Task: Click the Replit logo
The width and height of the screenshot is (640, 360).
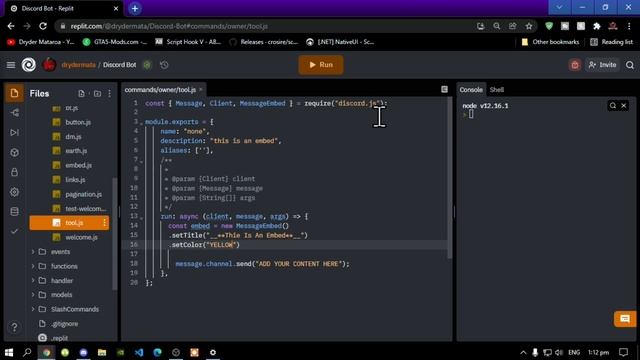Action: pyautogui.click(x=29, y=64)
